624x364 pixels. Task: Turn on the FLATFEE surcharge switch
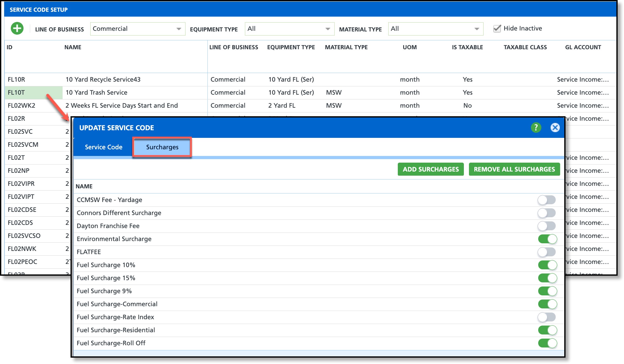coord(546,252)
